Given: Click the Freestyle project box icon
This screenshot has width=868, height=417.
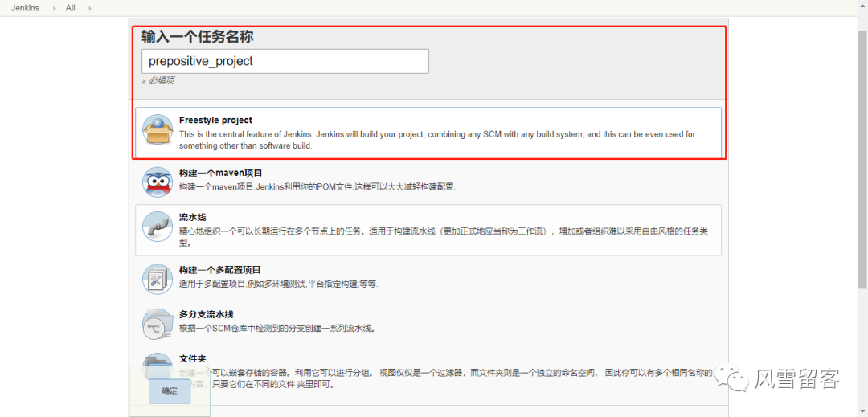Looking at the screenshot, I should click(158, 130).
